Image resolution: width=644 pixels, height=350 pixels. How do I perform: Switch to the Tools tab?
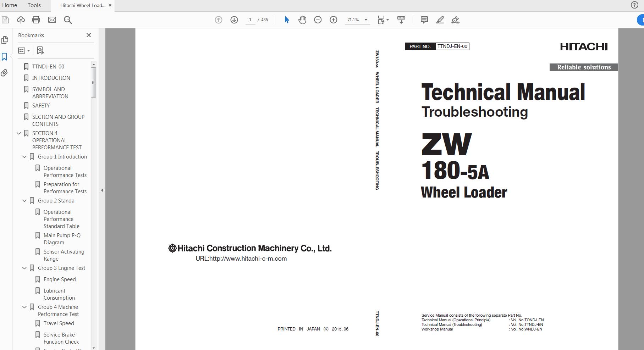(34, 5)
